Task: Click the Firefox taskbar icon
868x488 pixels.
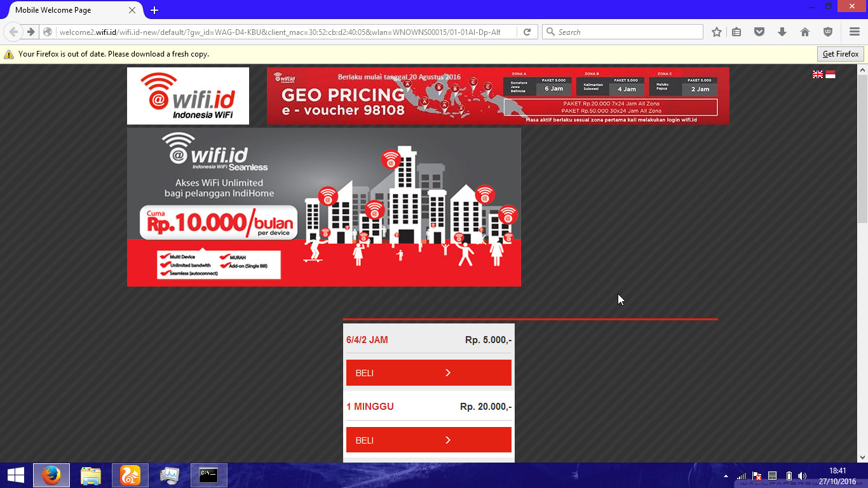Action: tap(51, 475)
